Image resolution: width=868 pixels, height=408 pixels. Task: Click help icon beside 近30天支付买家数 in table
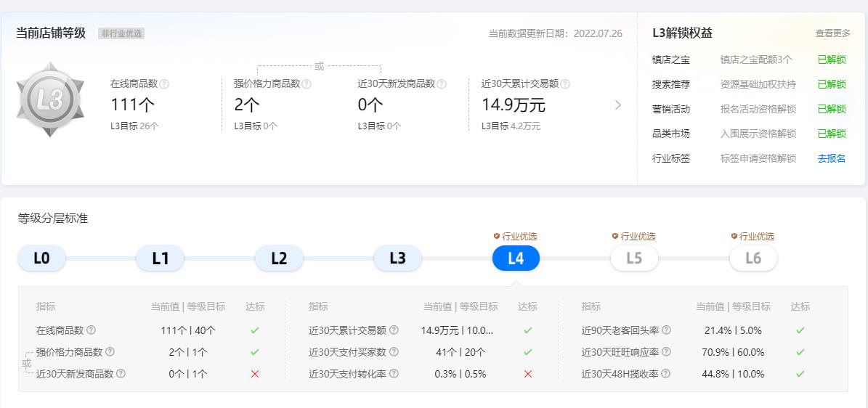394,352
